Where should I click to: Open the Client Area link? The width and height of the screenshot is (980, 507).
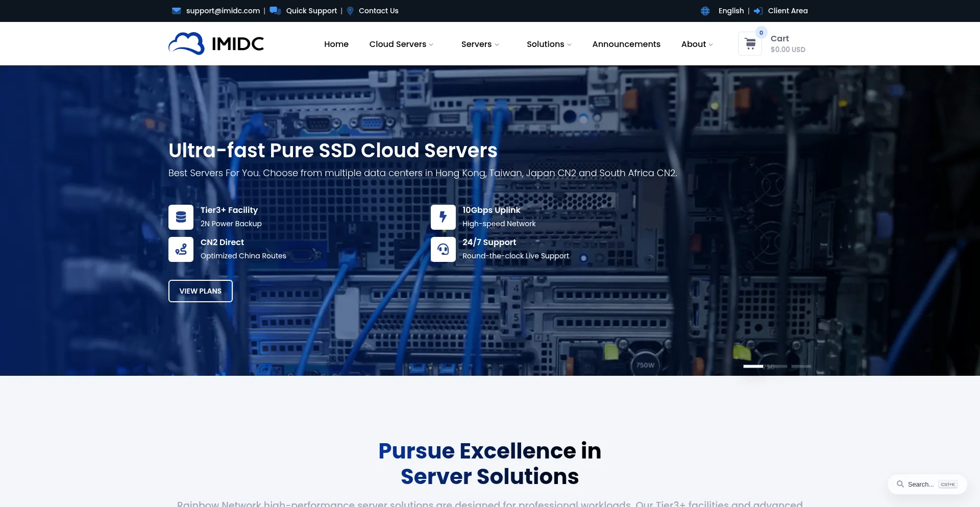coord(788,11)
